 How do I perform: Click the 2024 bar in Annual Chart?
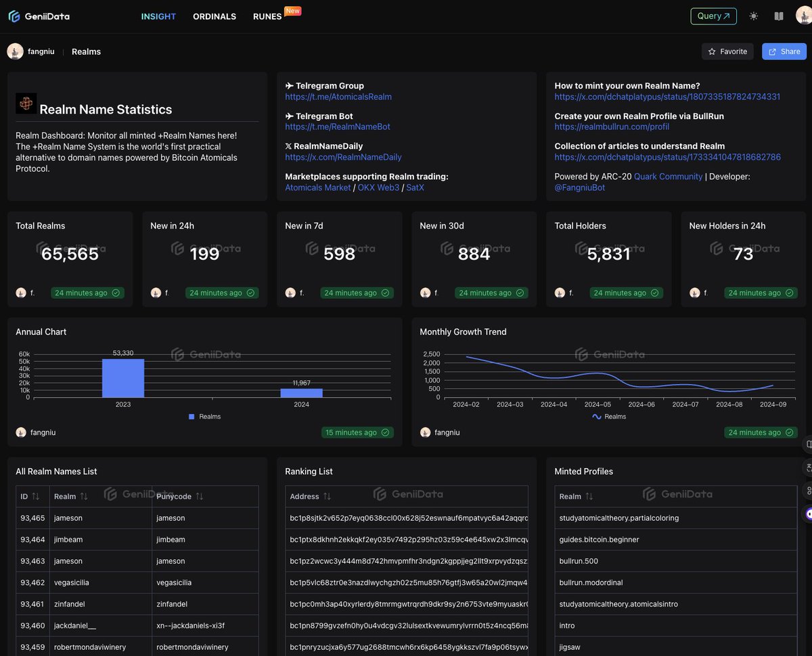(x=302, y=393)
